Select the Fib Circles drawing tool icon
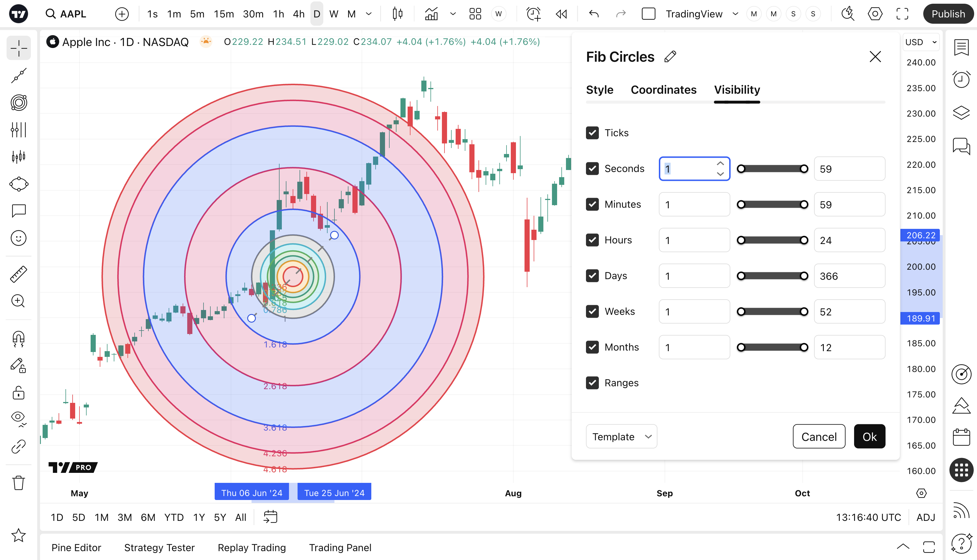977x560 pixels. [x=19, y=103]
